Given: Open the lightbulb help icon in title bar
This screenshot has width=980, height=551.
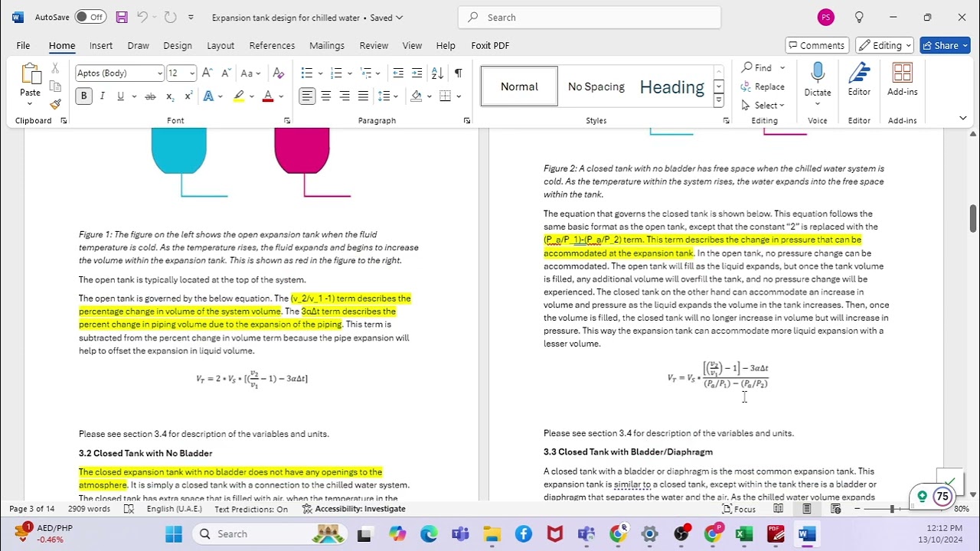Looking at the screenshot, I should (x=859, y=17).
